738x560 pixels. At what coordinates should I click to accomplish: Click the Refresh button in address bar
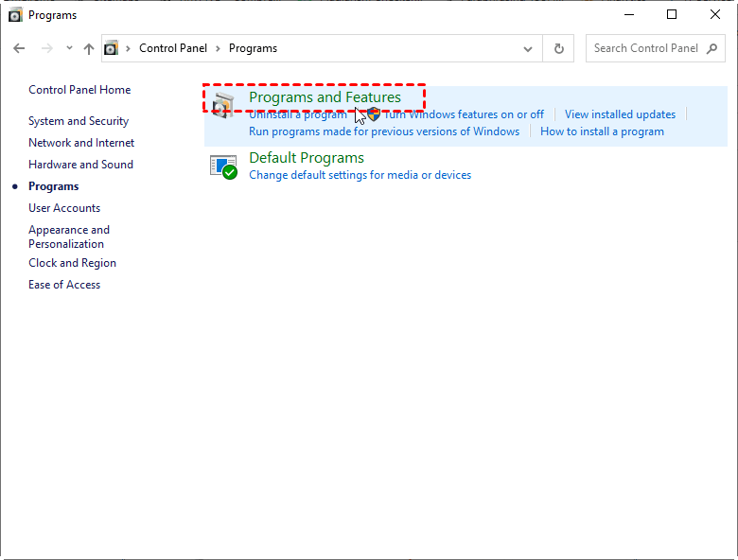(x=559, y=48)
